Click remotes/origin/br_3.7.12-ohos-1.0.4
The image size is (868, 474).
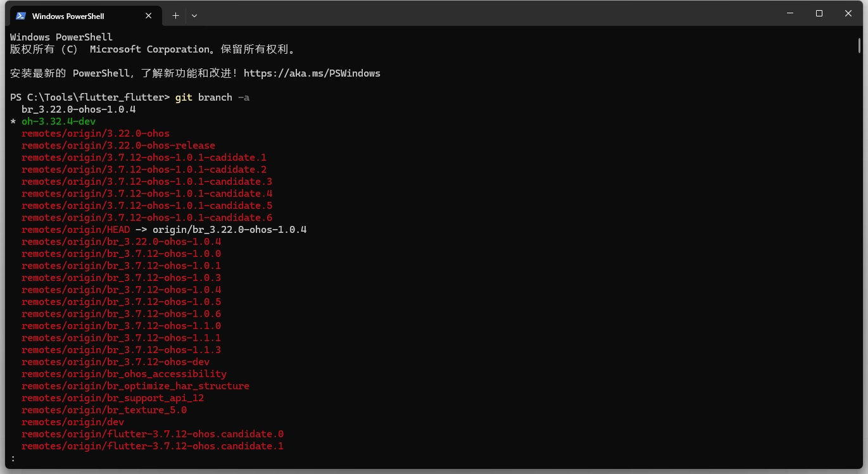[122, 290]
